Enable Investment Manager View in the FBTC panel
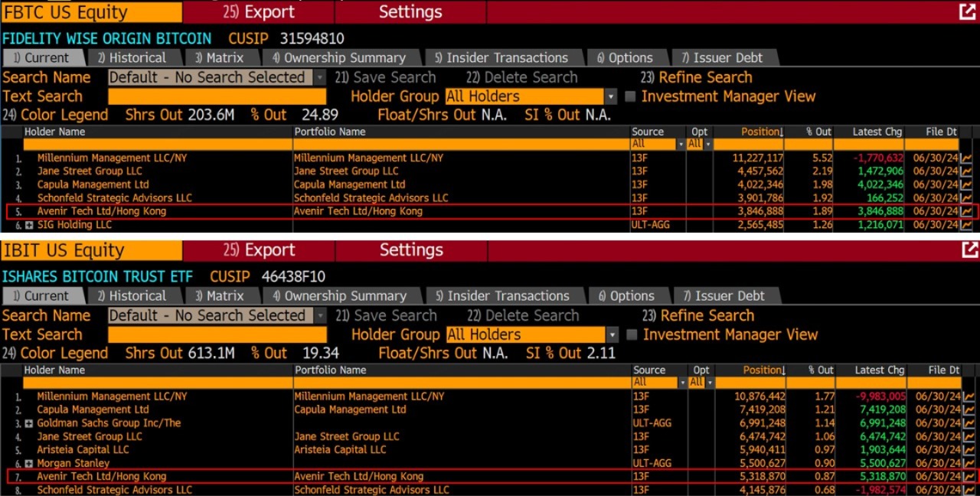Viewport: 980px width, 496px height. (632, 96)
